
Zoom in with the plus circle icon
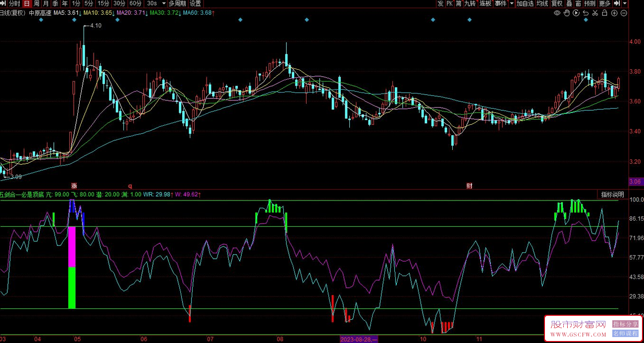pyautogui.click(x=614, y=13)
